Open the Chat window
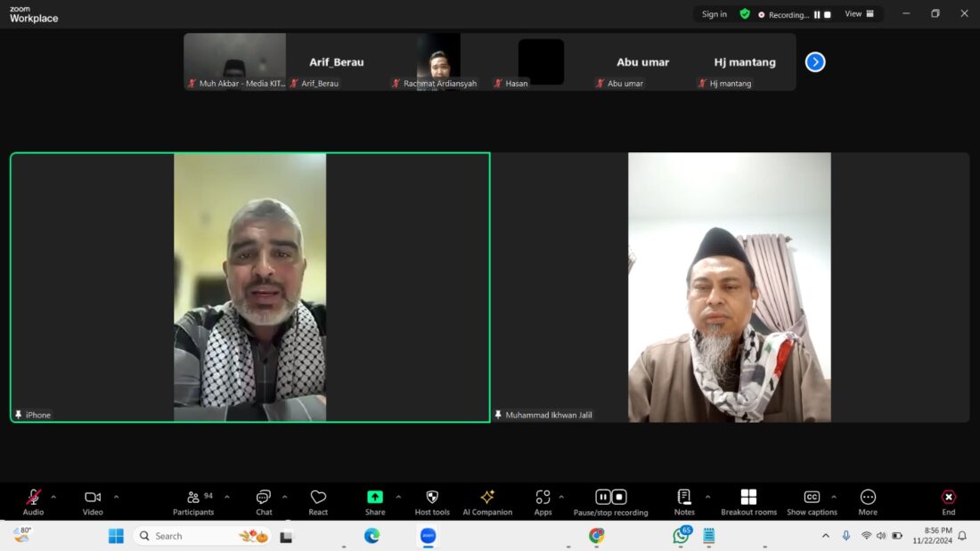 [264, 502]
